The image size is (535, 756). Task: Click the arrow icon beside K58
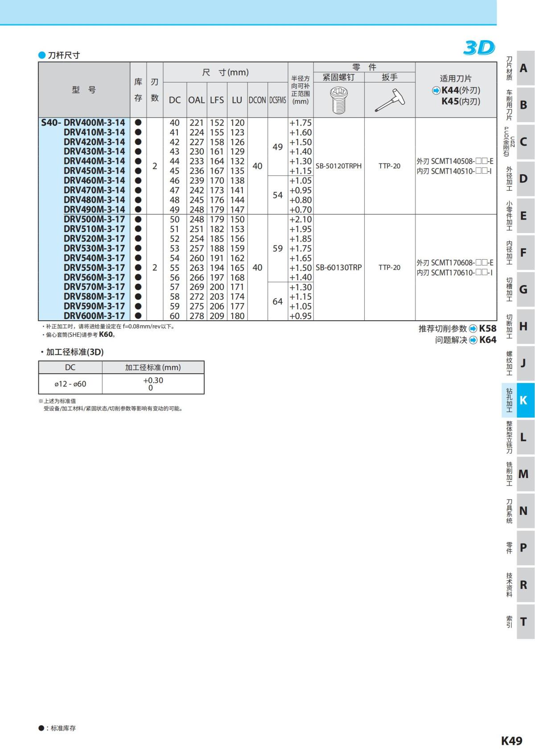[x=473, y=329]
